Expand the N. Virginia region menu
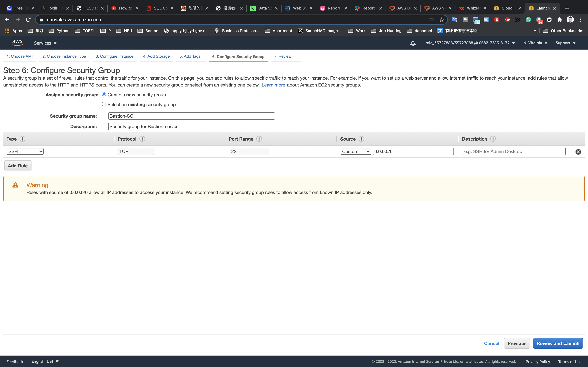Image resolution: width=588 pixels, height=367 pixels. [x=535, y=43]
